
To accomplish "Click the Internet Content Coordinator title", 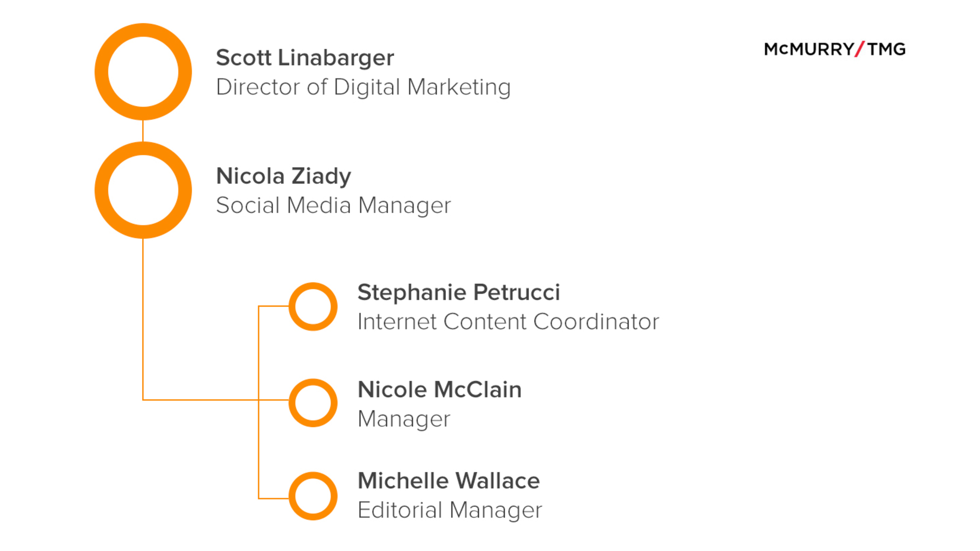I will click(508, 322).
